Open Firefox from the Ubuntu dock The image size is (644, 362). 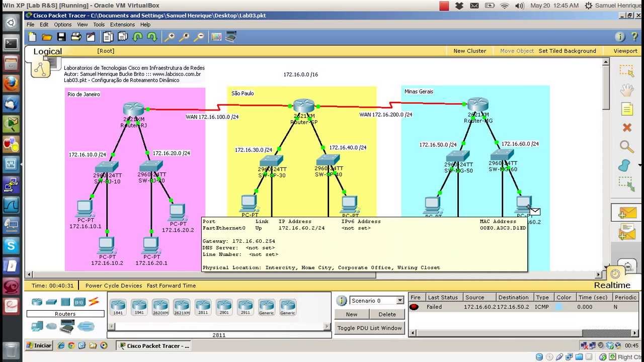11,83
